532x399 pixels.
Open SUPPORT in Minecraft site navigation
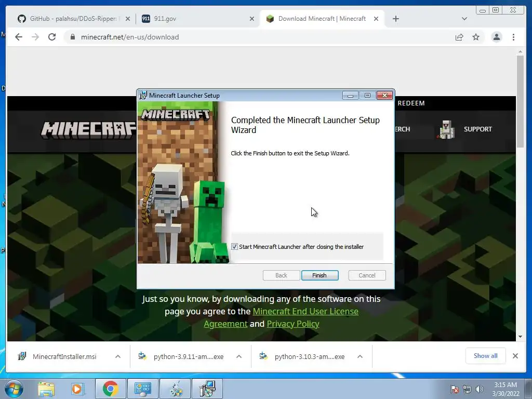(478, 129)
